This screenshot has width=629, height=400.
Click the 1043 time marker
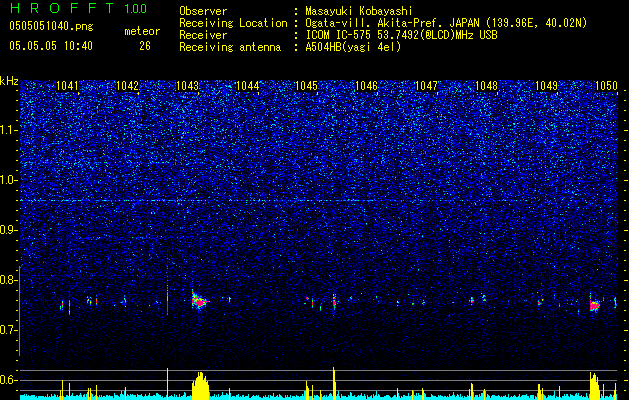[x=187, y=85]
